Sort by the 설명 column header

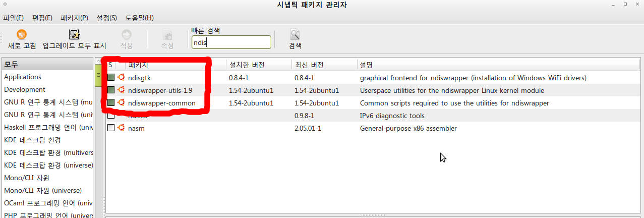[499, 65]
